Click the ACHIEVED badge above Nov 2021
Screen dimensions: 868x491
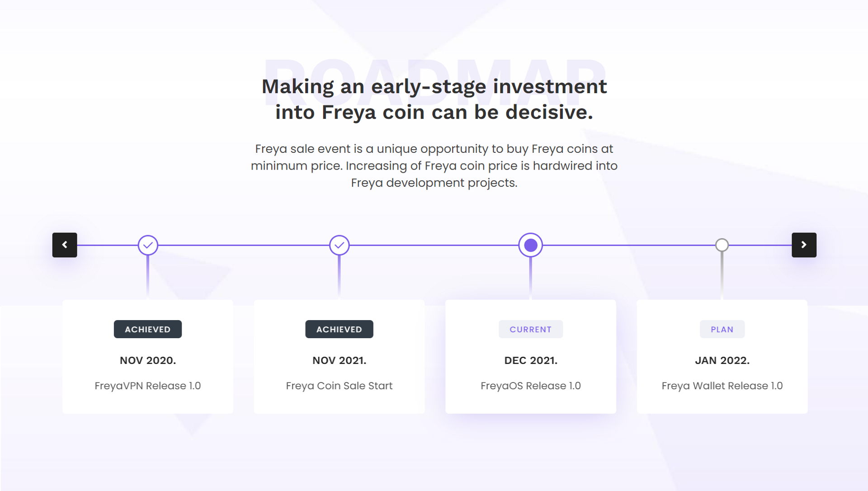339,329
